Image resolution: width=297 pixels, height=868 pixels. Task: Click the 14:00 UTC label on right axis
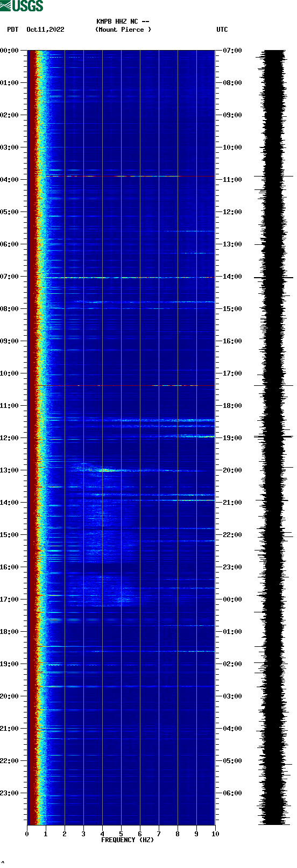[232, 277]
